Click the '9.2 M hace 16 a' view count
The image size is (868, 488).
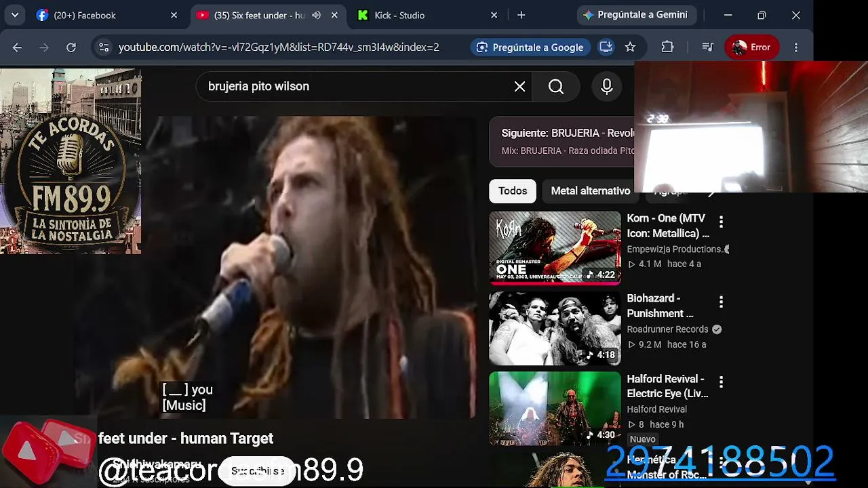pyautogui.click(x=667, y=344)
